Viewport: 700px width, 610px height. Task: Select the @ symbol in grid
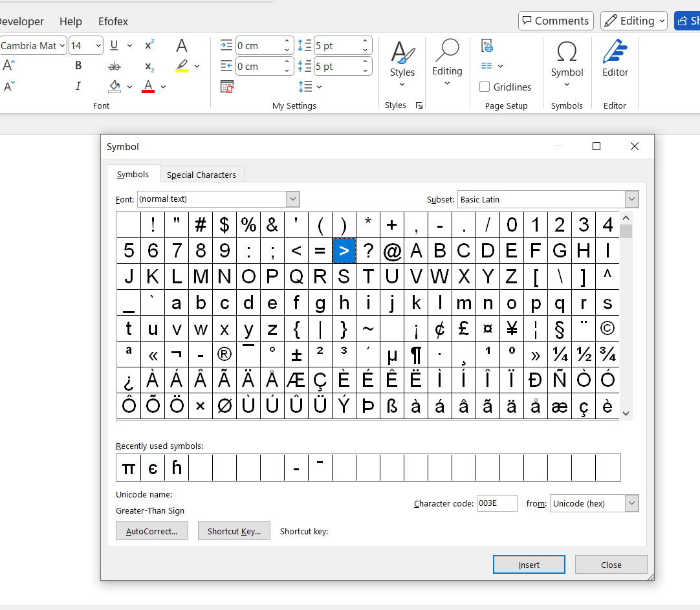point(392,251)
